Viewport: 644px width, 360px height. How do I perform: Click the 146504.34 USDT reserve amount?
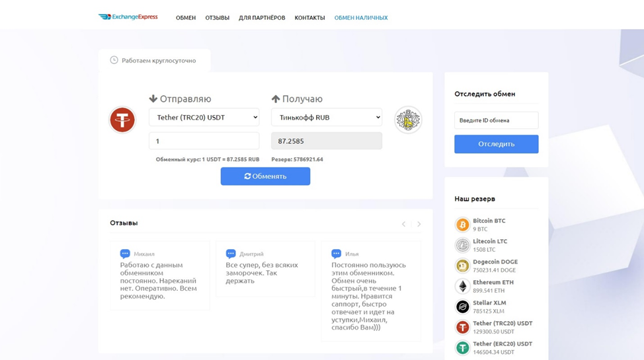[x=494, y=352]
